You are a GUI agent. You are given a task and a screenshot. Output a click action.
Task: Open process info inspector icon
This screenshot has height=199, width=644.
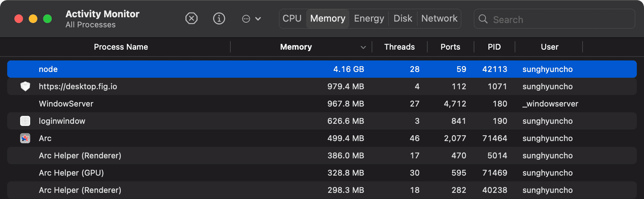click(x=219, y=18)
